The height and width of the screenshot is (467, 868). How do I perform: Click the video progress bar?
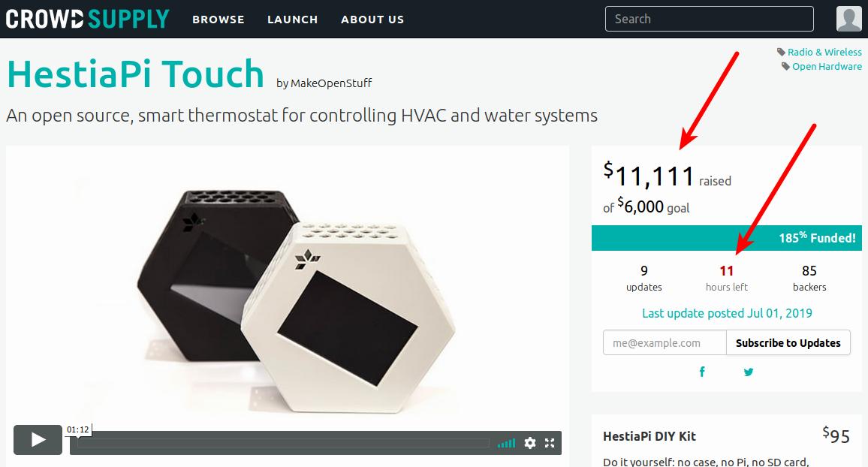pyautogui.click(x=283, y=443)
